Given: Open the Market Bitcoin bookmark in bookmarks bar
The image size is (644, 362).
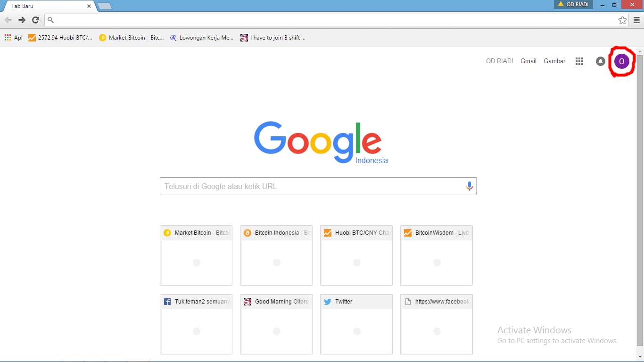Looking at the screenshot, I should 132,38.
